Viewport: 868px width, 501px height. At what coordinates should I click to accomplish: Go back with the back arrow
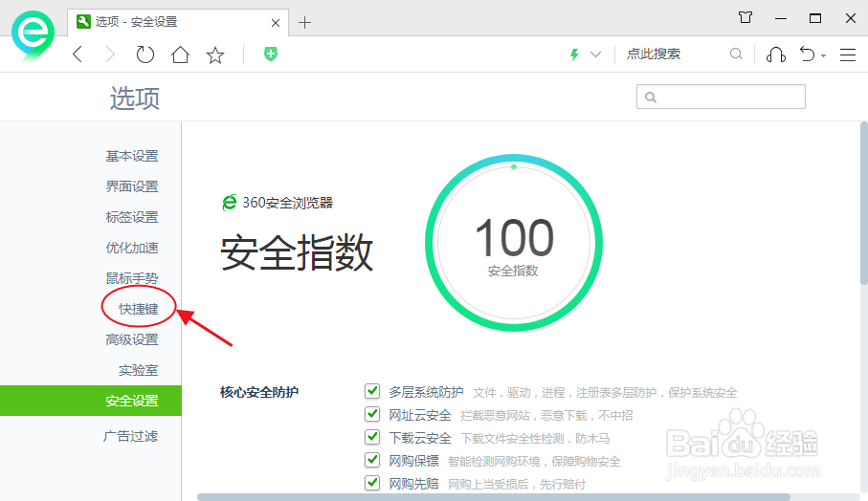click(x=78, y=54)
